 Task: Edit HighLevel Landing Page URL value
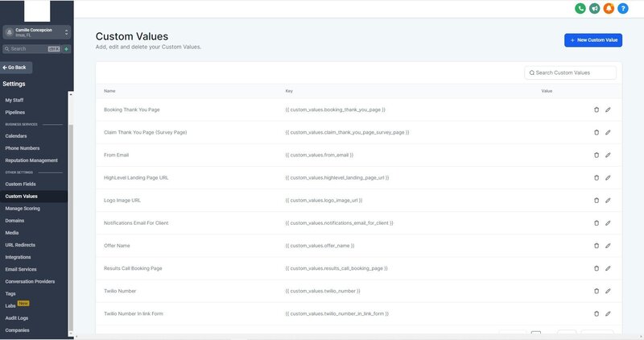pos(608,177)
